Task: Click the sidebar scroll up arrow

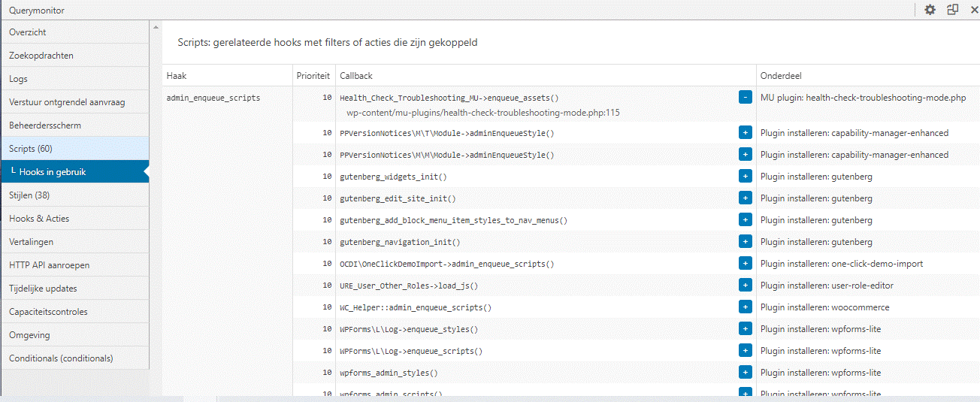Action: click(x=156, y=28)
